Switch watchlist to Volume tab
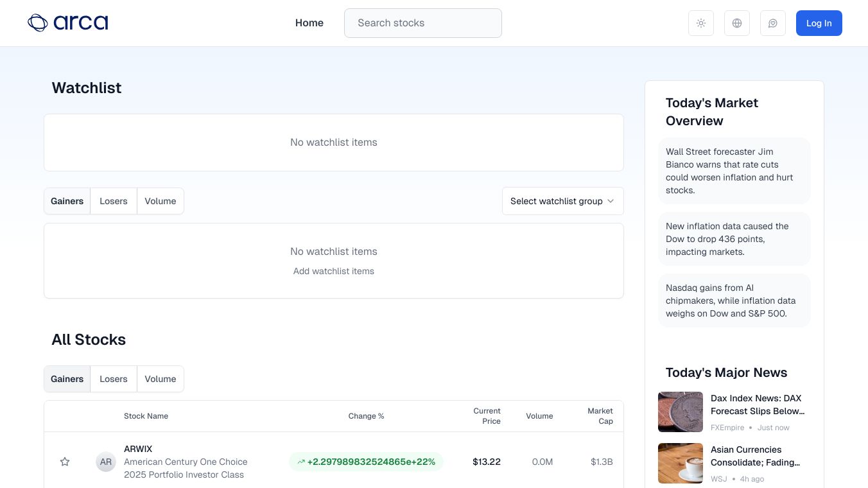 click(161, 201)
